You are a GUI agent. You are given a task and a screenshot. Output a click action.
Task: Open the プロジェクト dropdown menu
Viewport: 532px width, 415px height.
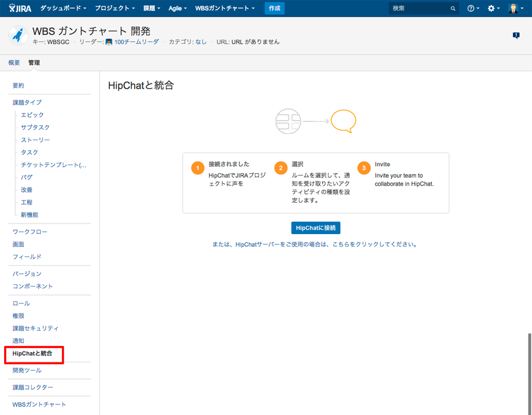point(115,8)
